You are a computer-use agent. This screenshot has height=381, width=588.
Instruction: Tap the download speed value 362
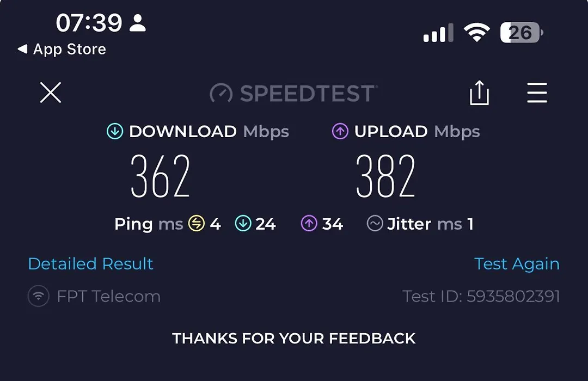click(x=160, y=176)
